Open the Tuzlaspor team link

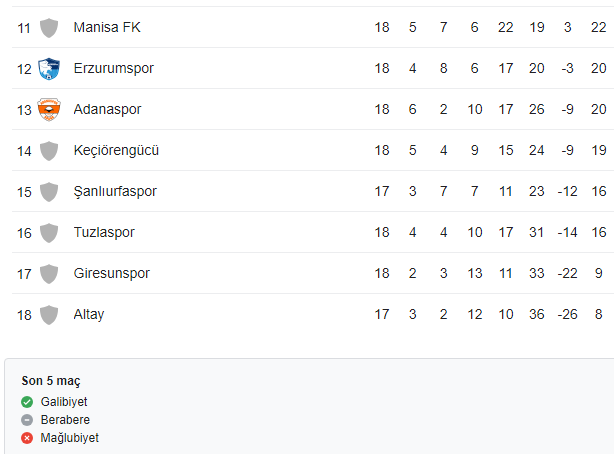click(104, 232)
